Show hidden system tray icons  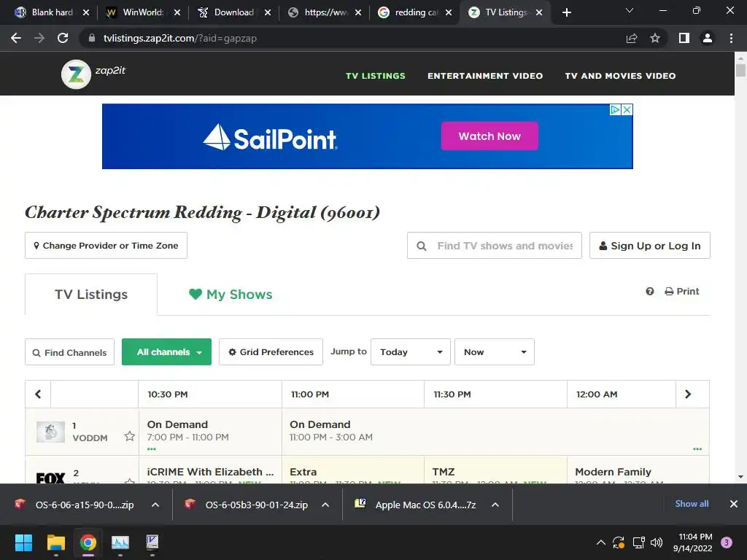601,542
